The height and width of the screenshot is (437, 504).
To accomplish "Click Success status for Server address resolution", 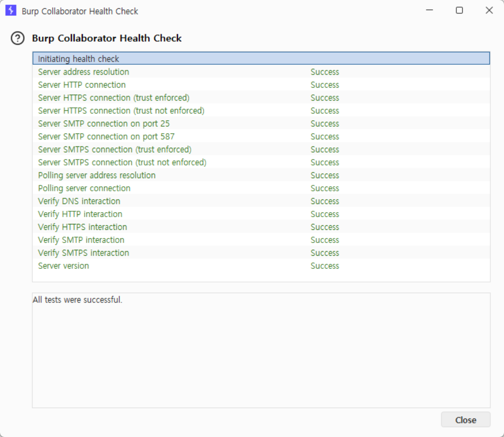I will coord(325,72).
